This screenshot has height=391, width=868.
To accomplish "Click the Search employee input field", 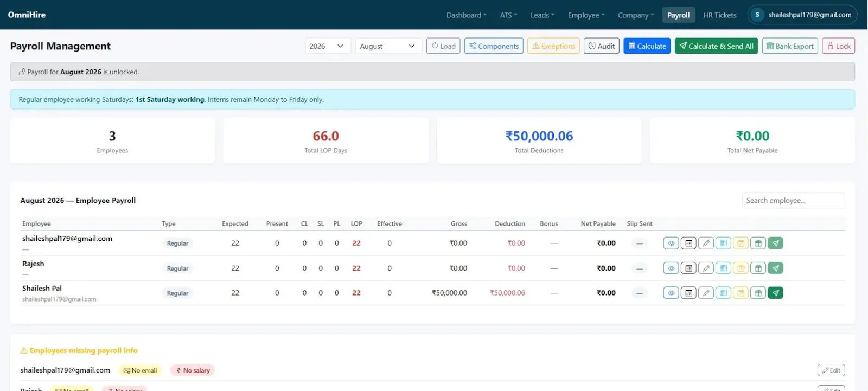I will pyautogui.click(x=793, y=200).
